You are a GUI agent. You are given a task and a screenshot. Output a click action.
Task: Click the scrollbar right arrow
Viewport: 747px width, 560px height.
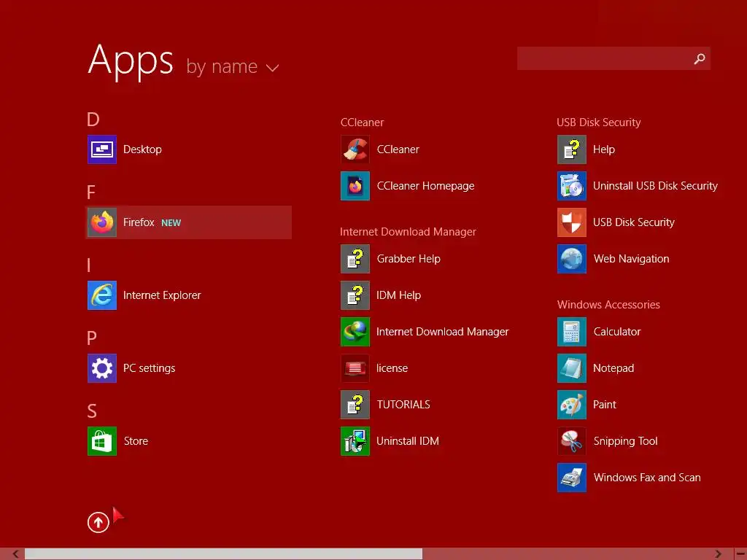click(x=718, y=554)
